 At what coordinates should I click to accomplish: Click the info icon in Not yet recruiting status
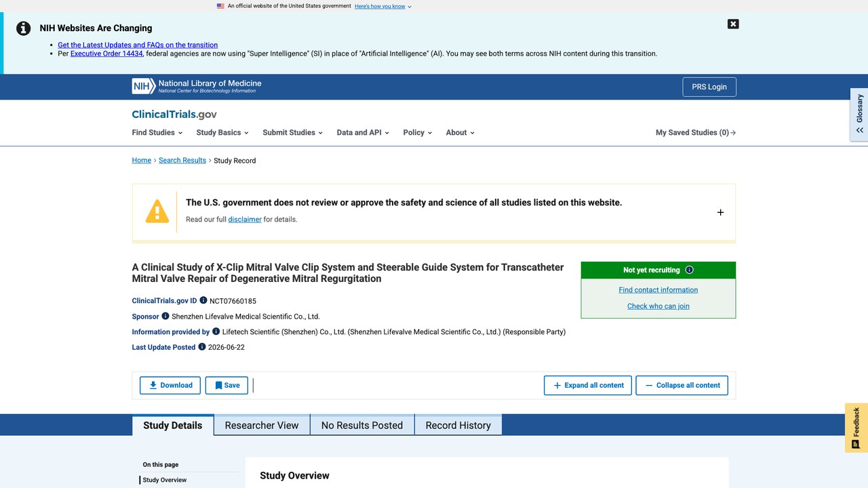pyautogui.click(x=690, y=270)
